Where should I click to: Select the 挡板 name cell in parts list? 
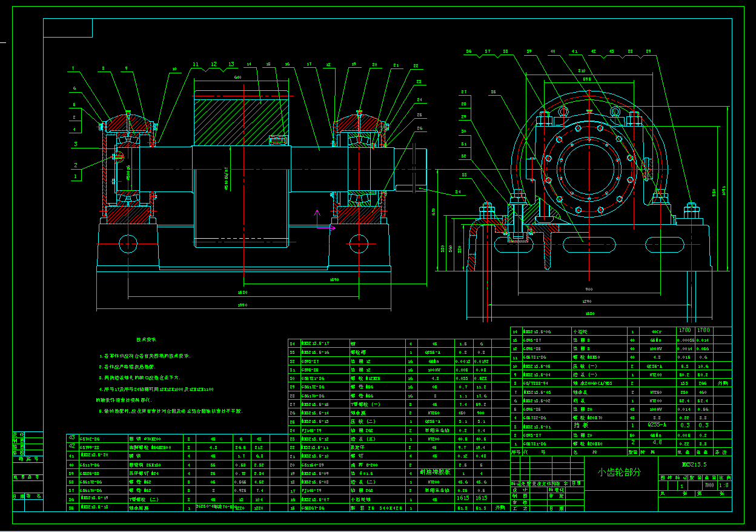click(x=580, y=425)
